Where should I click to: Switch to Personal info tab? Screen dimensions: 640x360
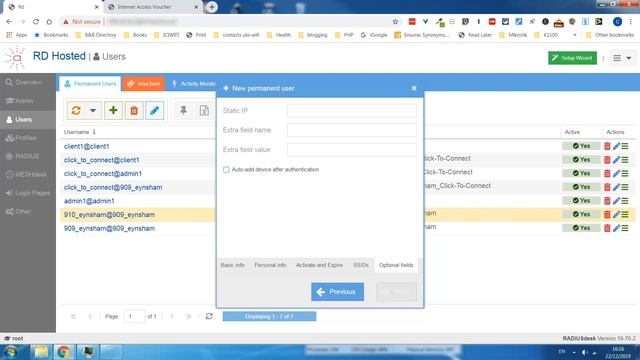[x=270, y=265]
